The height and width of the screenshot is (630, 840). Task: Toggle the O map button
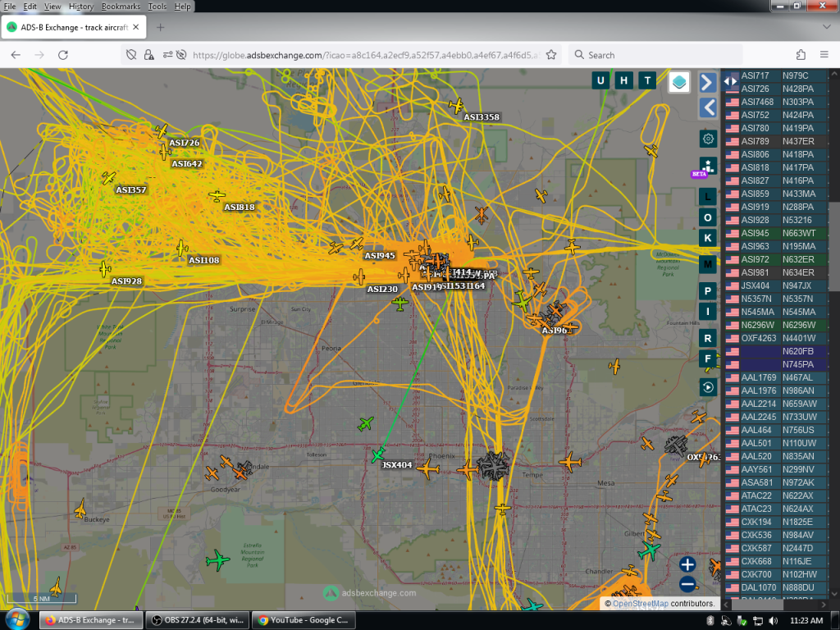click(x=708, y=217)
